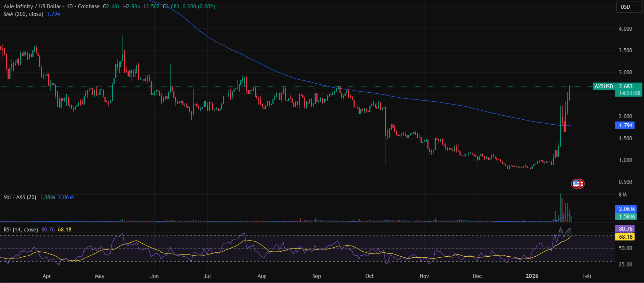Click the 1.500 price axis level
The height and width of the screenshot is (283, 644).
[625, 138]
